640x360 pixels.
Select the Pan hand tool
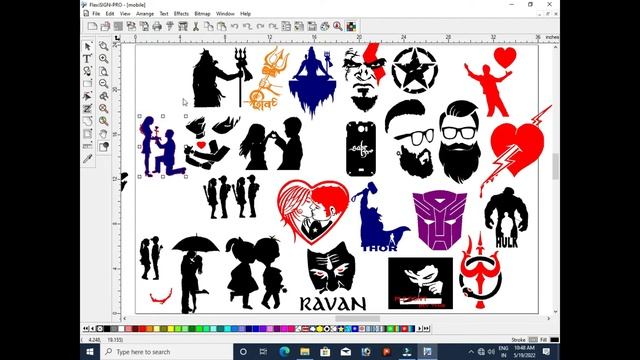[104, 133]
